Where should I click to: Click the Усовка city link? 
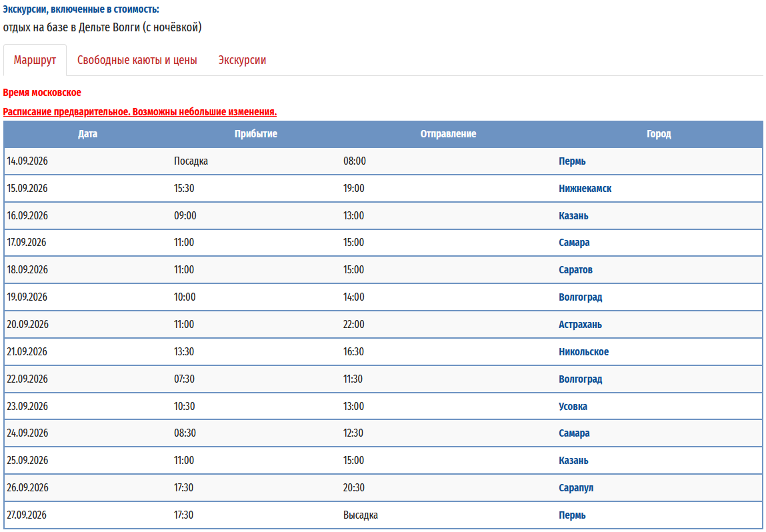573,407
